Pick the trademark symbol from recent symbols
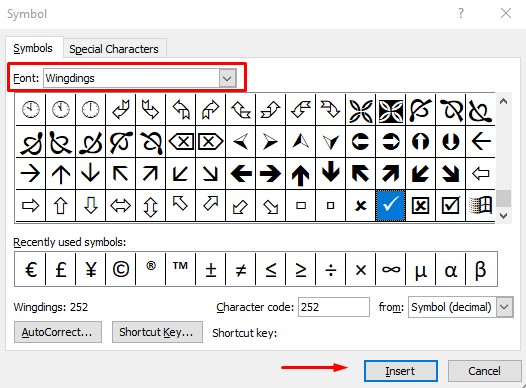Screen dimensions: 526x388 [x=180, y=269]
